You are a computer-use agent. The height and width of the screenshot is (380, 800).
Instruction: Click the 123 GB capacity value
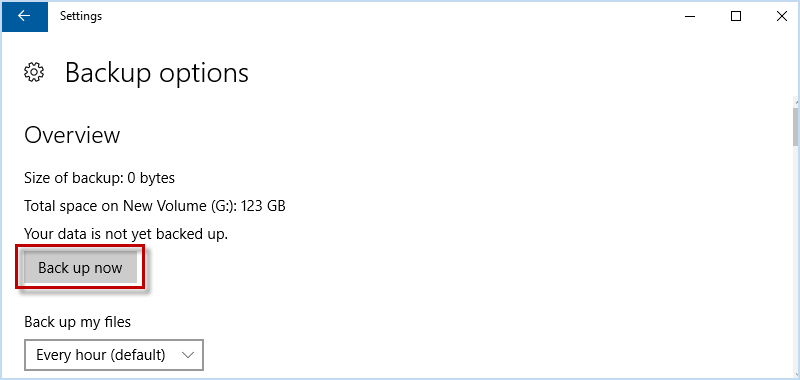tap(263, 206)
